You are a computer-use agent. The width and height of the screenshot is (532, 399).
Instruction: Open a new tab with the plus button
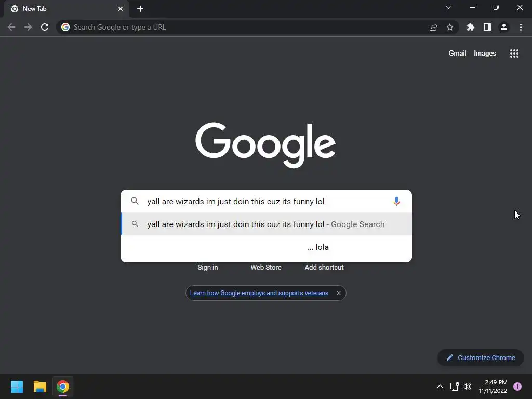click(140, 9)
